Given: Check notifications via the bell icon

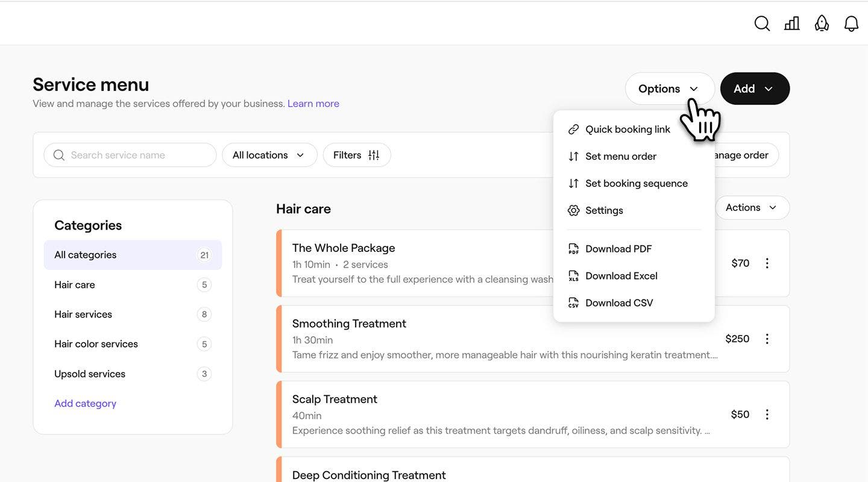Looking at the screenshot, I should click(x=851, y=22).
